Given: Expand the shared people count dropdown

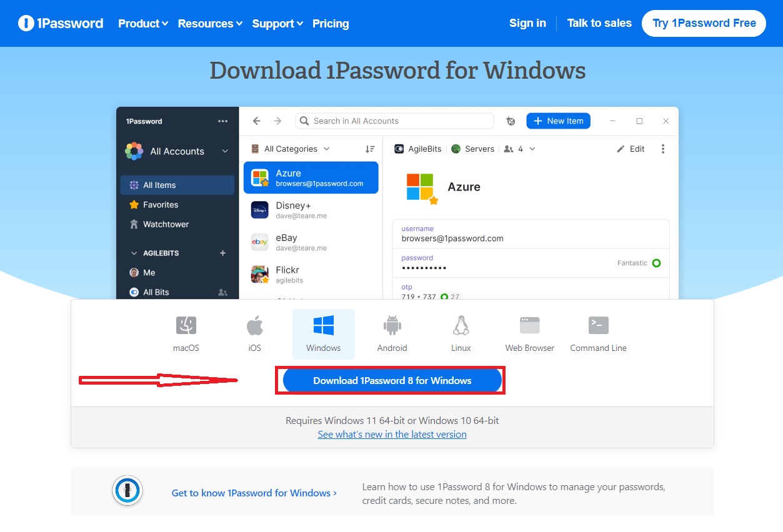Looking at the screenshot, I should tap(519, 149).
